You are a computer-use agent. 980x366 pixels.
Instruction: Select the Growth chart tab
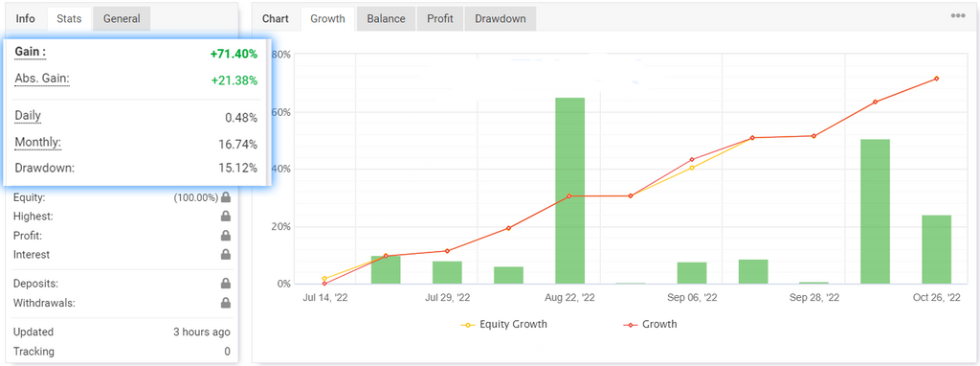coord(327,19)
